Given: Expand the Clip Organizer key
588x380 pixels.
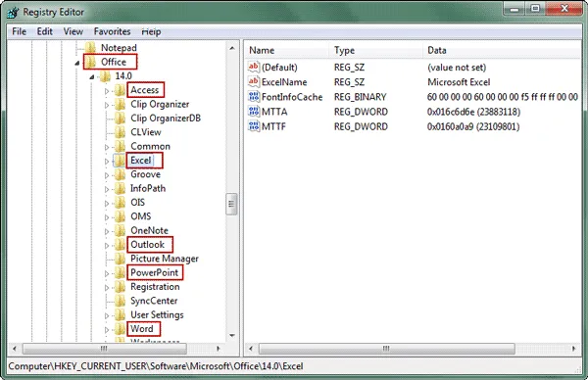Looking at the screenshot, I should [x=107, y=105].
